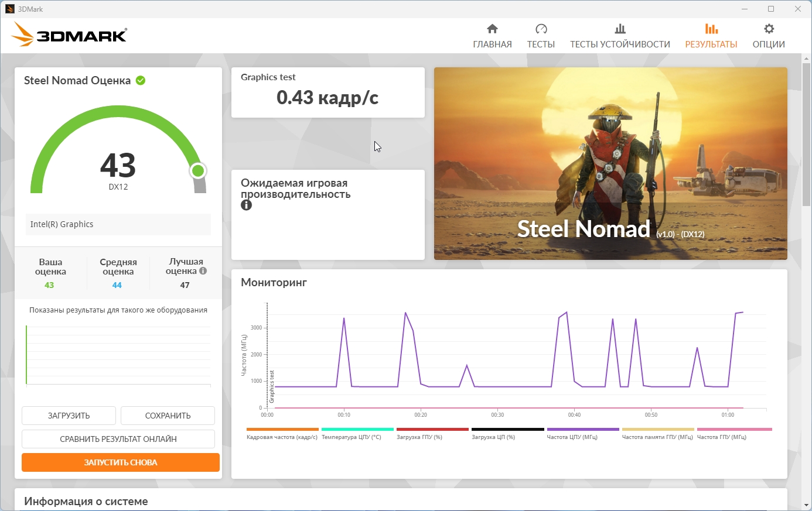812x511 pixels.
Task: Toggle the Температура ЦПУ legend swatch
Action: (357, 430)
